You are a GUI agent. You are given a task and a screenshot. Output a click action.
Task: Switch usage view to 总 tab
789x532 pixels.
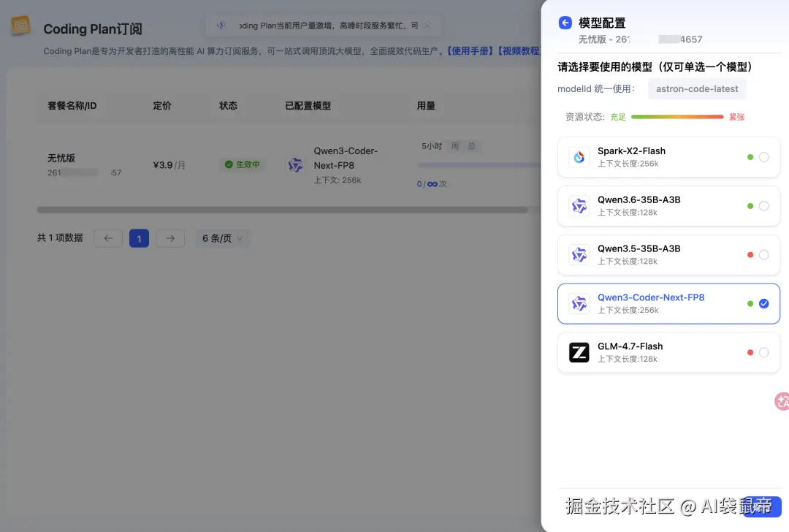click(x=471, y=146)
